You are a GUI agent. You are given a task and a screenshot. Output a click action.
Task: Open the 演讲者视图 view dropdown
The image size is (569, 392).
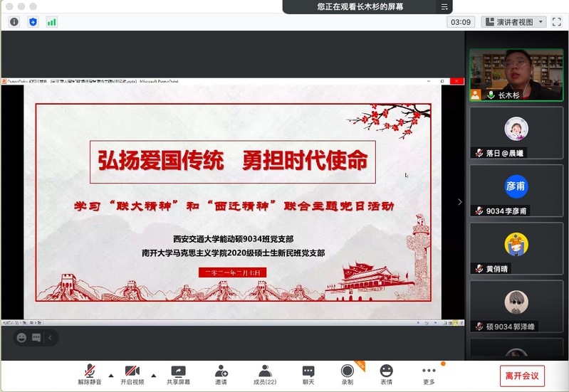[514, 22]
